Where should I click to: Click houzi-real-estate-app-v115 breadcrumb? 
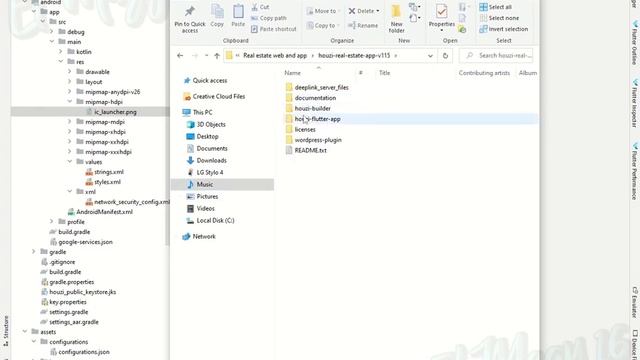tap(354, 56)
